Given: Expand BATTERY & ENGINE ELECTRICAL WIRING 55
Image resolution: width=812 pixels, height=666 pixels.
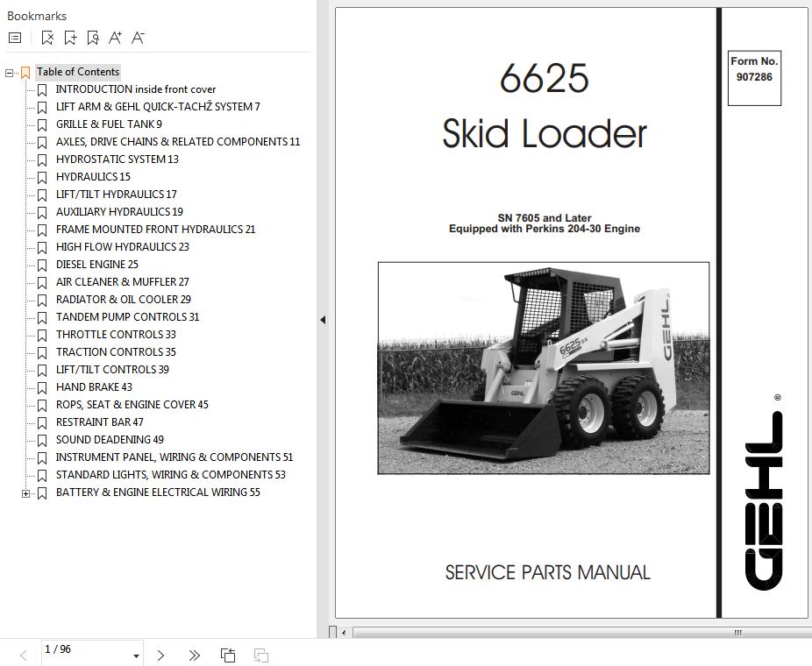Looking at the screenshot, I should coord(26,493).
